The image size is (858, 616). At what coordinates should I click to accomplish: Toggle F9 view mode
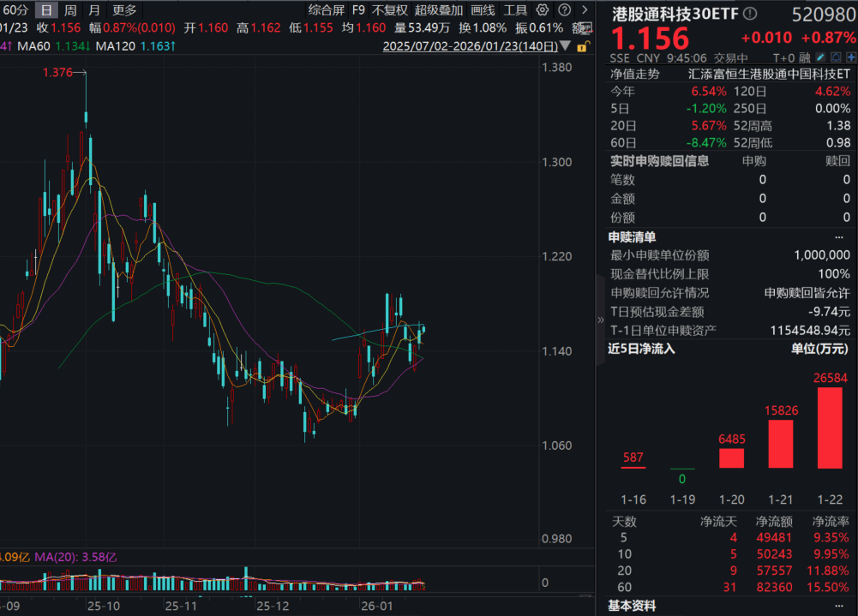coord(357,10)
